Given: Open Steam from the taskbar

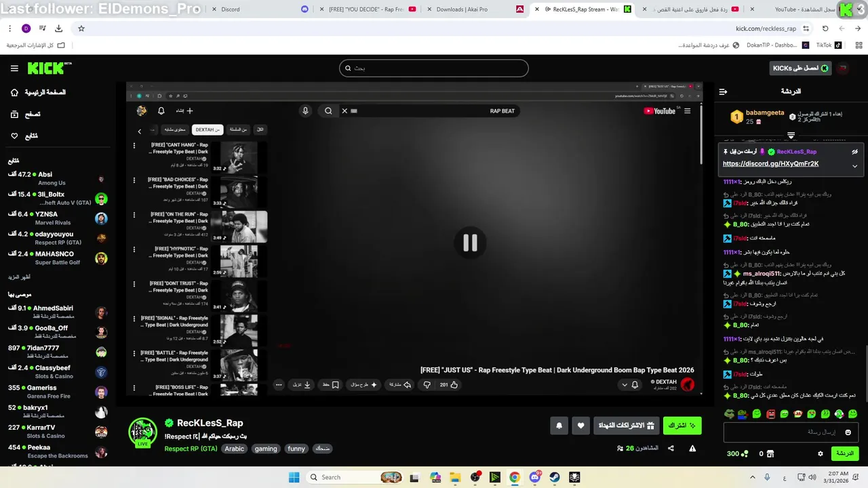Looking at the screenshot, I should (555, 477).
